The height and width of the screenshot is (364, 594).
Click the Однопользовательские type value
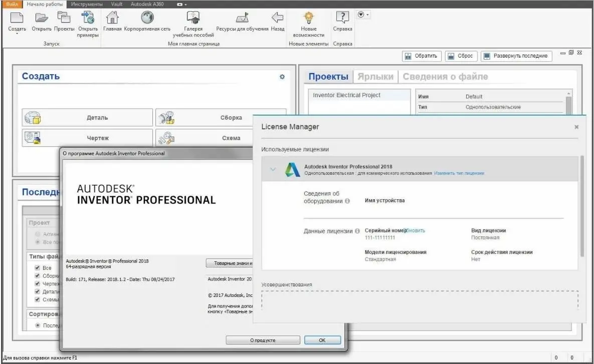pos(493,107)
